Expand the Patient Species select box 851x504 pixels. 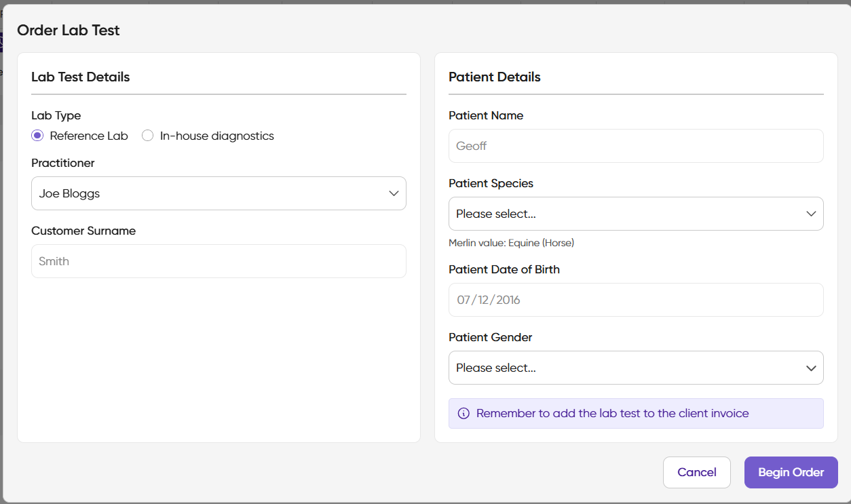pos(636,214)
